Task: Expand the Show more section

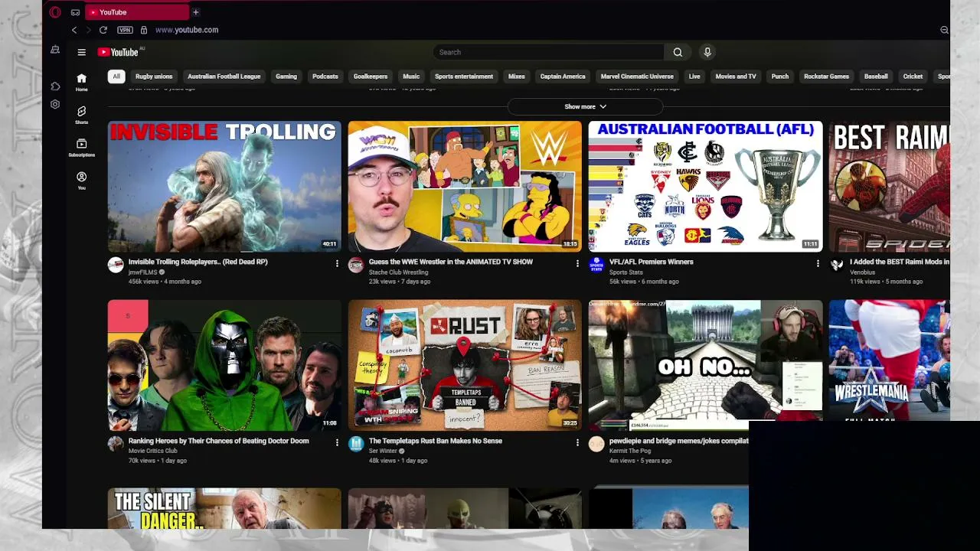Action: 586,106
